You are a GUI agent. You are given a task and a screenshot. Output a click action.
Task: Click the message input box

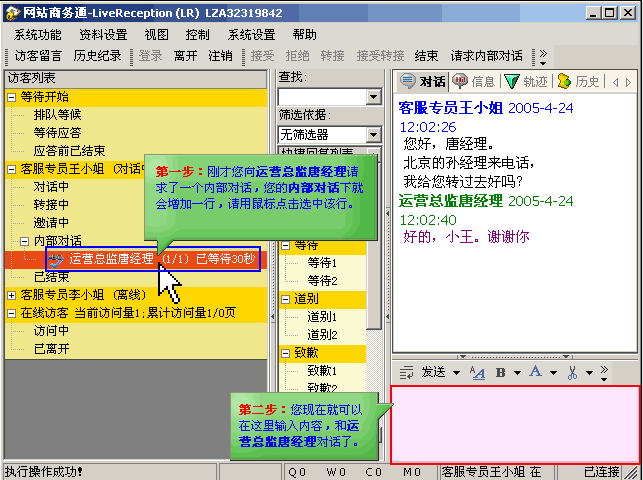513,424
